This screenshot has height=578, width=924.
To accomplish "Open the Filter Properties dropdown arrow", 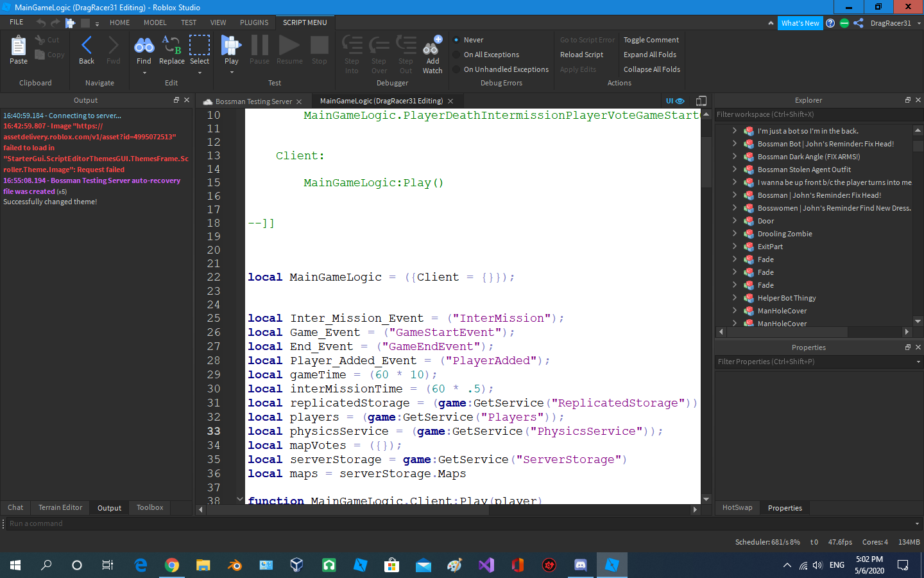I will tap(918, 361).
